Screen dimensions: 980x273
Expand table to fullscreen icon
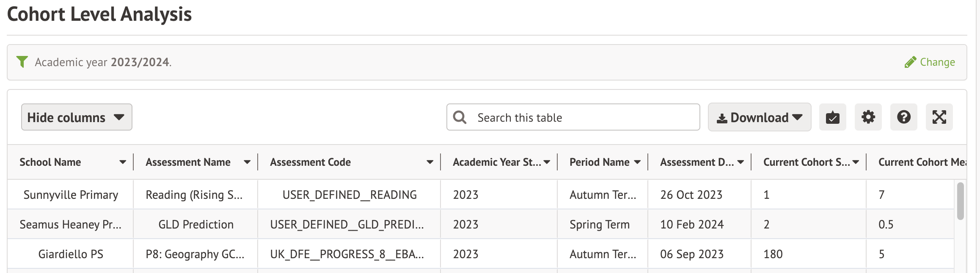pos(939,117)
